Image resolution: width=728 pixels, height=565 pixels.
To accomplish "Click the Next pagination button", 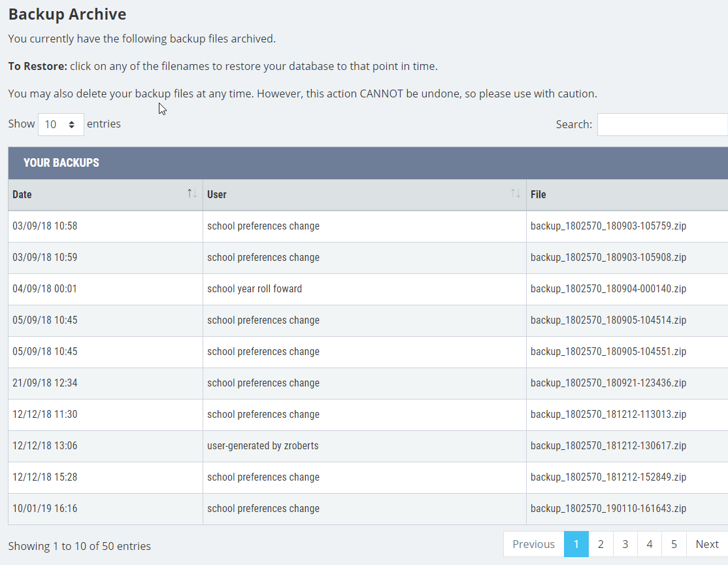I will coord(706,543).
